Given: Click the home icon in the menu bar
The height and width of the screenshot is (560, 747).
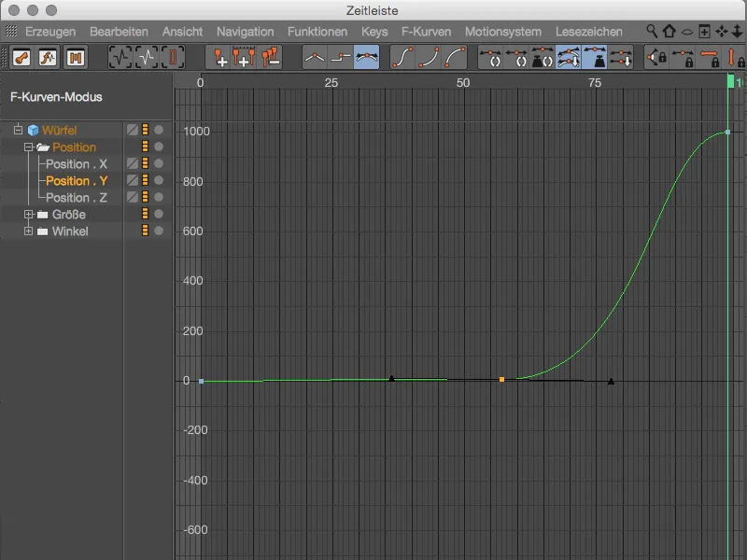Looking at the screenshot, I should pyautogui.click(x=669, y=32).
